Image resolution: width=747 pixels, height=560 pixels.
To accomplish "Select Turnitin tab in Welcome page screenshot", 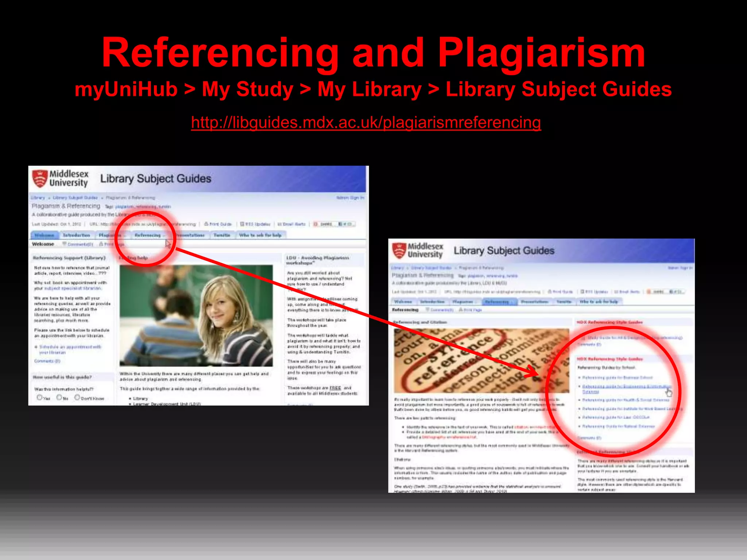I will [222, 235].
